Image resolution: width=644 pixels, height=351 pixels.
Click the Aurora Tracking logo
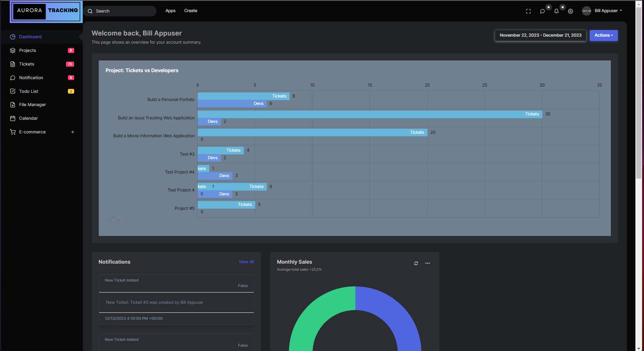point(46,11)
